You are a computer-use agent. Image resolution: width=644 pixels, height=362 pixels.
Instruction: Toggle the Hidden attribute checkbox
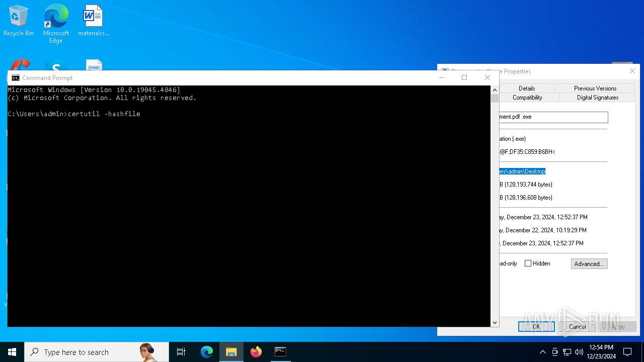click(x=528, y=263)
